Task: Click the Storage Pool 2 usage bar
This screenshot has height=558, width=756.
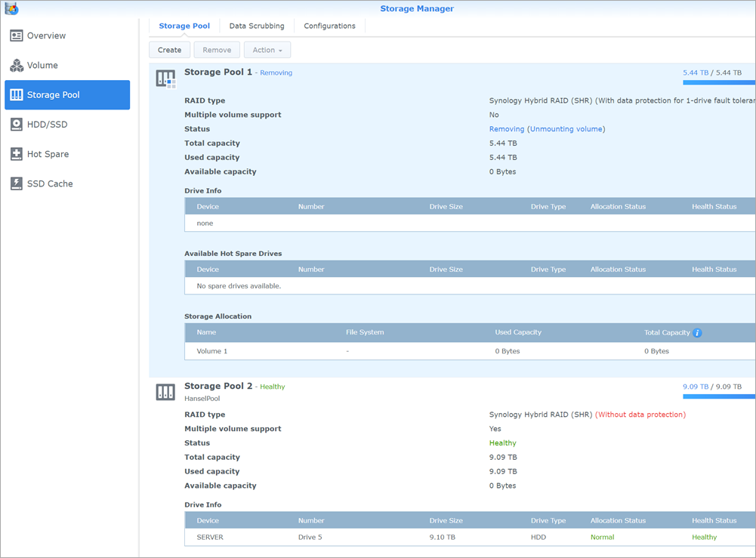Action: click(719, 396)
